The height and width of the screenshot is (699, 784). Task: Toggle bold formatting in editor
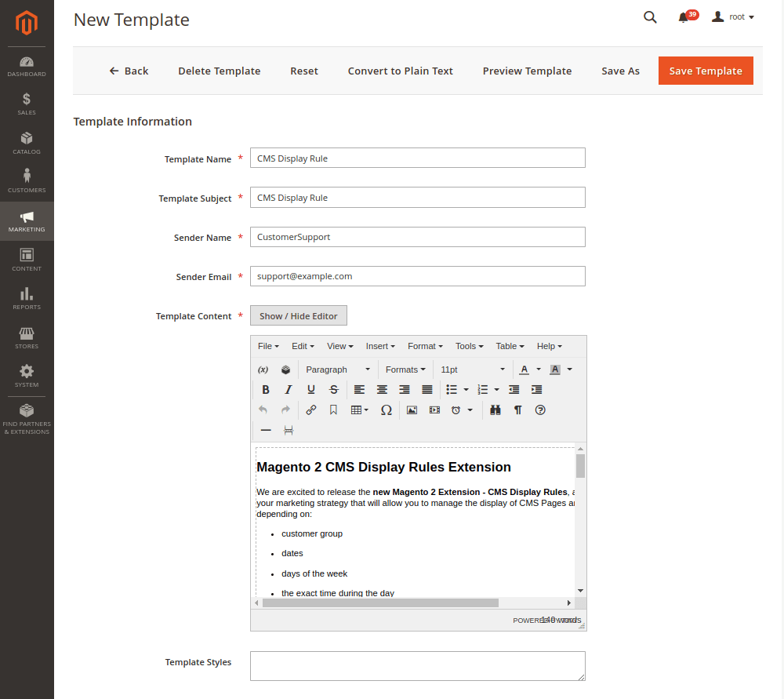click(266, 390)
